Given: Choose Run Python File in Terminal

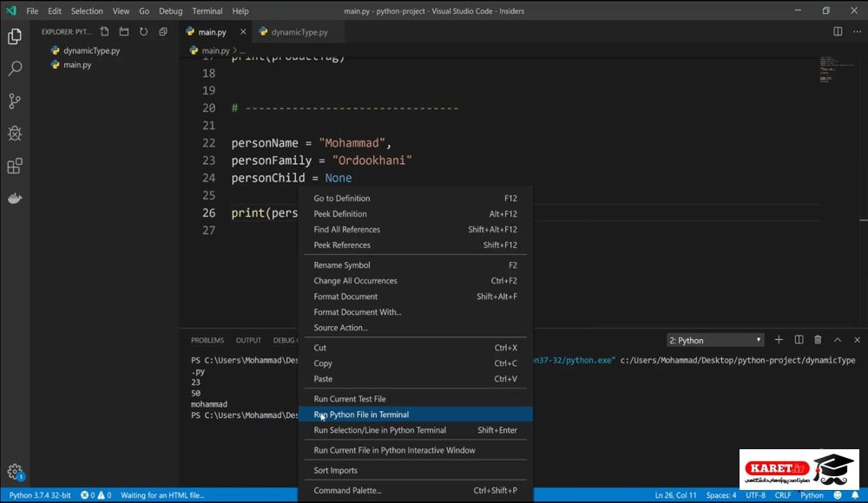Looking at the screenshot, I should tap(415, 414).
